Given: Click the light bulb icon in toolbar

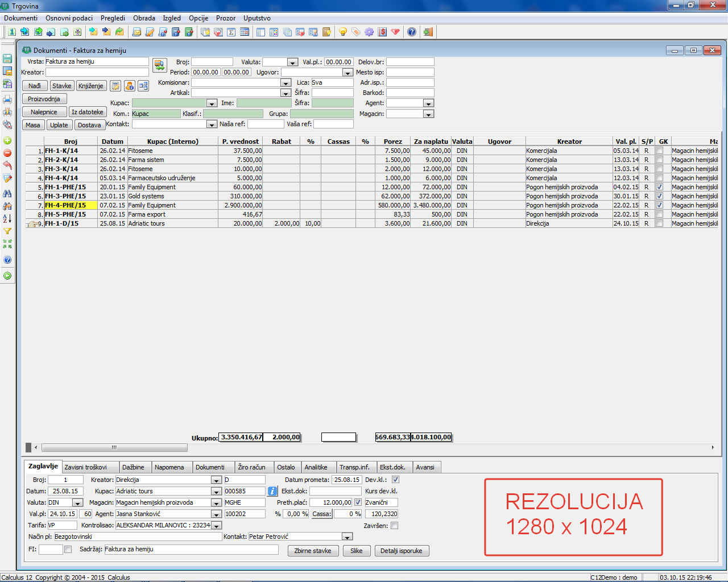Looking at the screenshot, I should (x=342, y=32).
